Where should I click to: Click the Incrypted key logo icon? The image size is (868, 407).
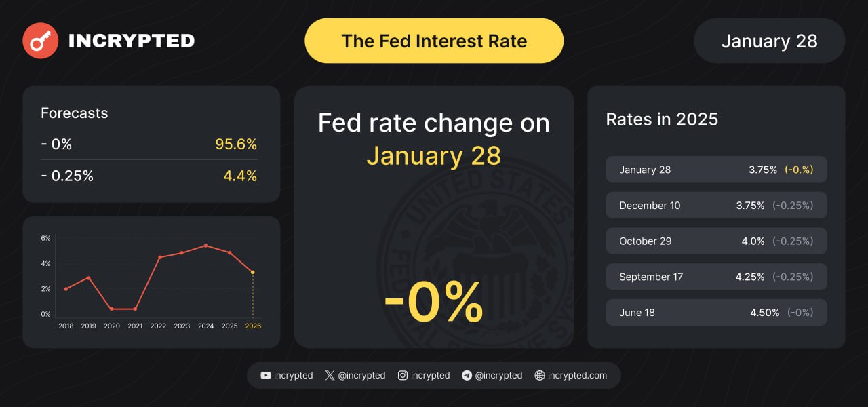coord(40,41)
